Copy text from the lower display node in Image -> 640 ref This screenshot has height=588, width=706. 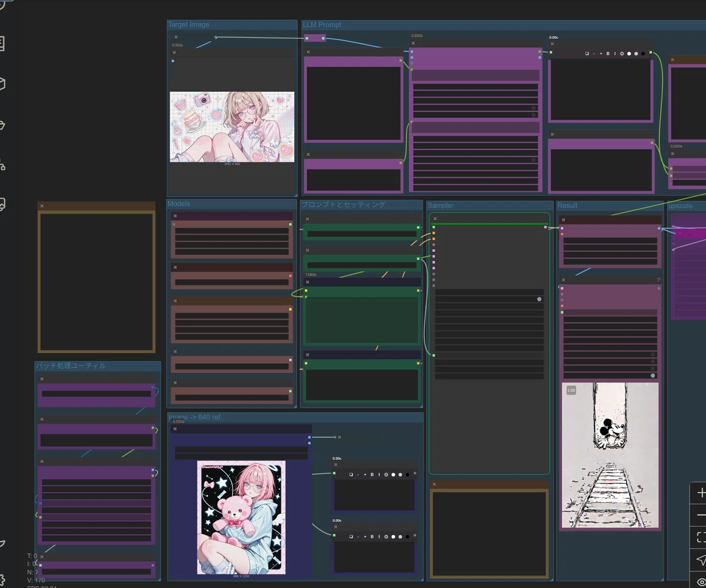351,537
